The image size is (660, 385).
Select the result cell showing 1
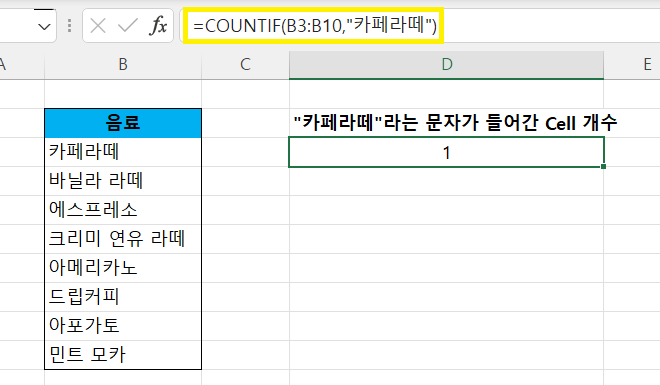click(447, 152)
